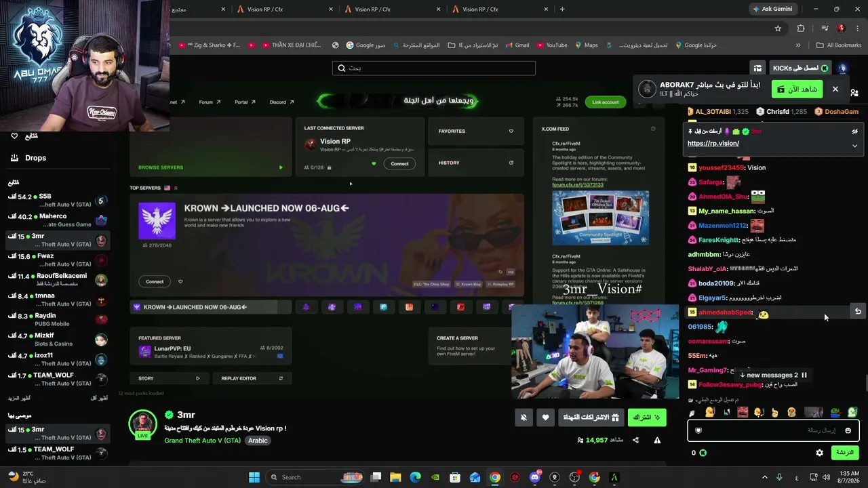The height and width of the screenshot is (488, 868).
Task: Turn off notifications with the crossed bell icon
Action: pos(524,418)
